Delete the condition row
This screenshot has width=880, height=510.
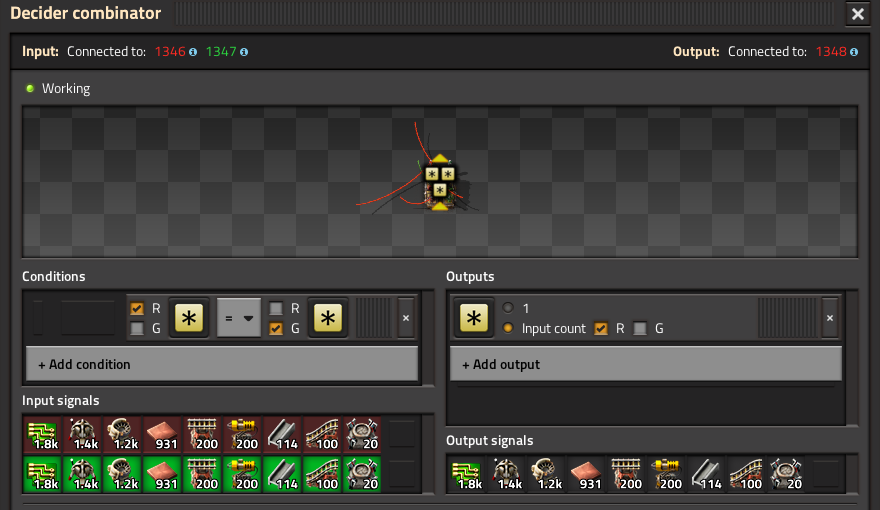406,318
